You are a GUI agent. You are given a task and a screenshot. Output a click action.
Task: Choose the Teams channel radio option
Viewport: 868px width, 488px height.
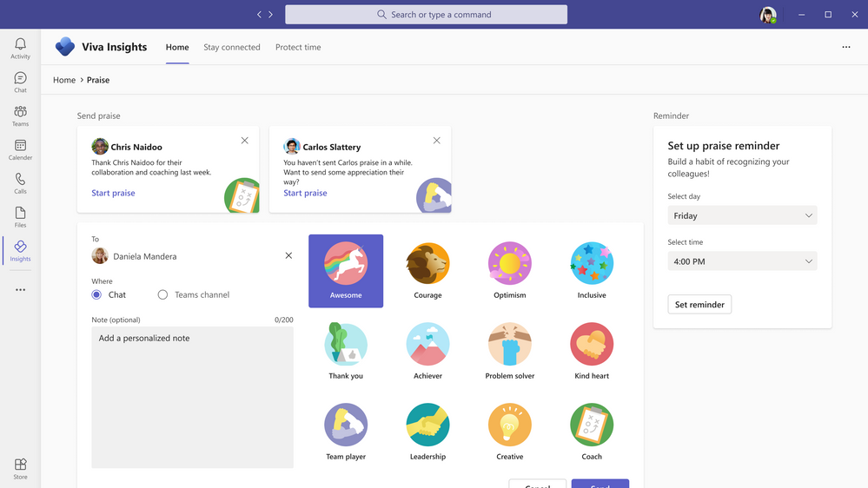[x=162, y=295]
